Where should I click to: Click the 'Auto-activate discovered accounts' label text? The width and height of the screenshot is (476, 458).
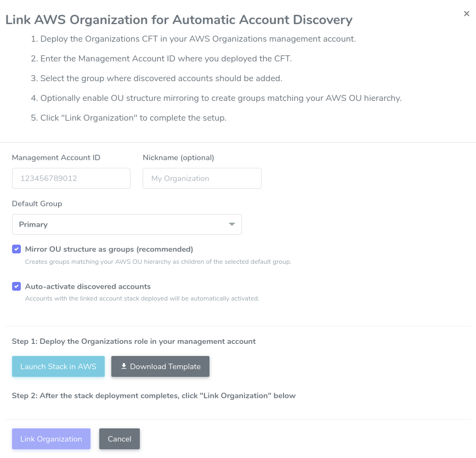(88, 286)
